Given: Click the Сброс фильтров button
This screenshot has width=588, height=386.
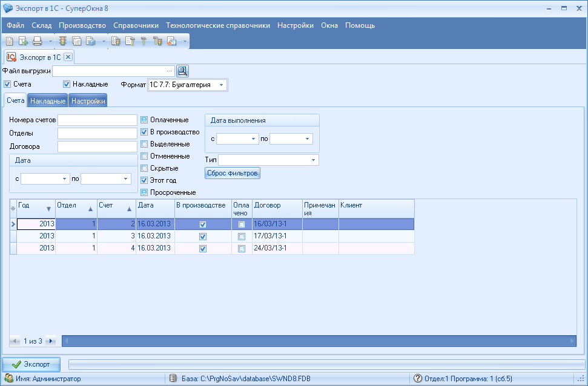Looking at the screenshot, I should [x=233, y=173].
